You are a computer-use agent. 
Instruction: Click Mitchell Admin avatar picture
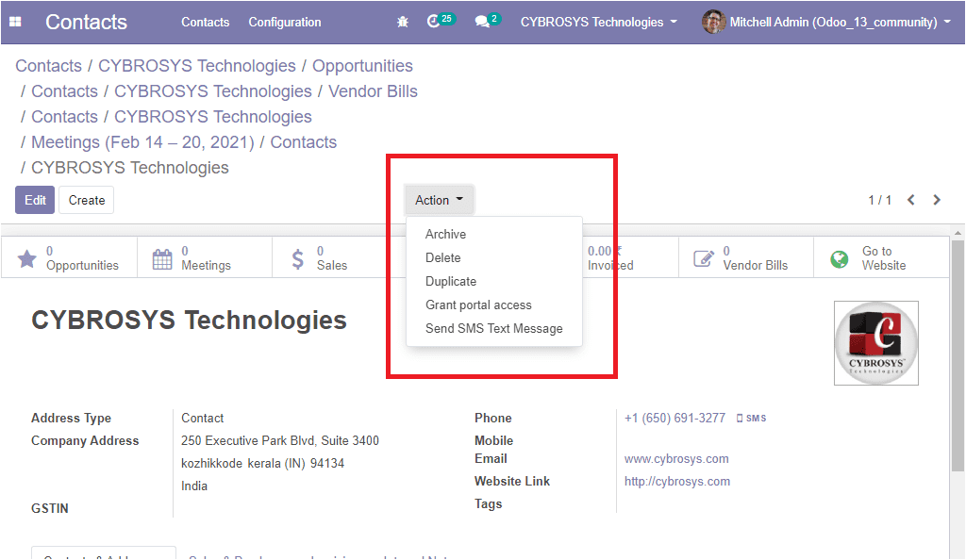click(x=713, y=22)
